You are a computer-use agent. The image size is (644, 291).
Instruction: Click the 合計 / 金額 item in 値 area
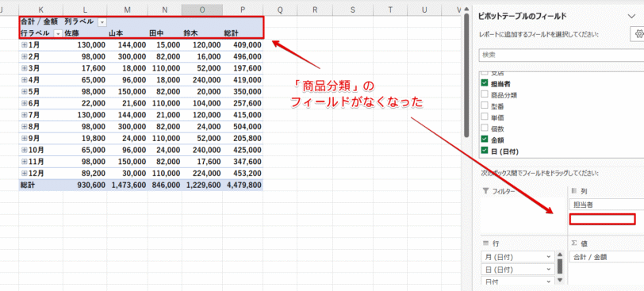click(607, 257)
